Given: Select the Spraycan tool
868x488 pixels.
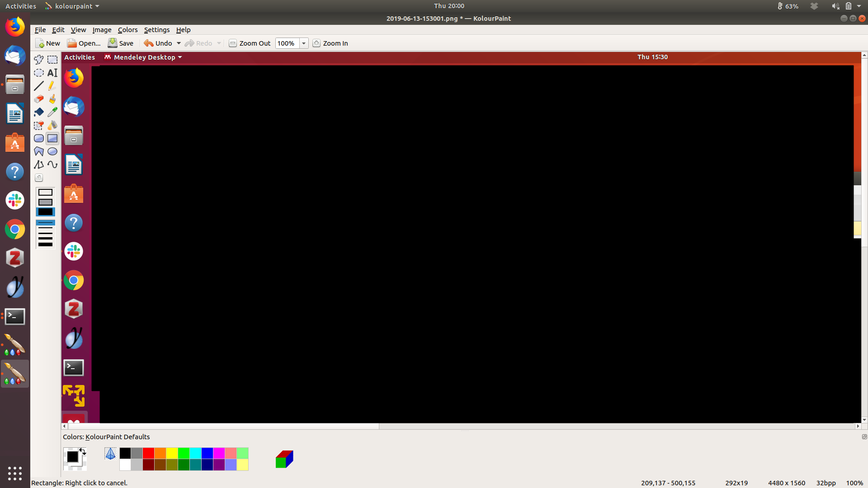Looking at the screenshot, I should [52, 125].
